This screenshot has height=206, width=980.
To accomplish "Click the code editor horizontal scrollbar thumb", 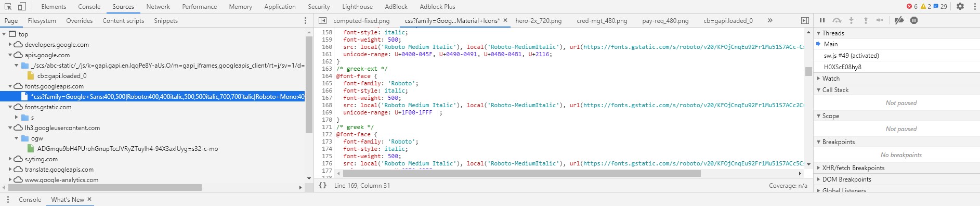I will (521, 173).
